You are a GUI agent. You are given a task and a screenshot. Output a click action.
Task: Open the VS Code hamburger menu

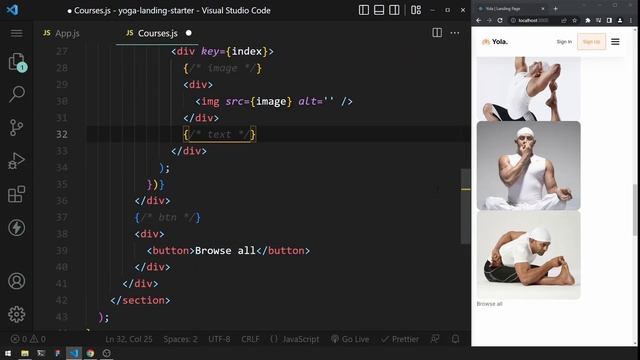tap(16, 33)
